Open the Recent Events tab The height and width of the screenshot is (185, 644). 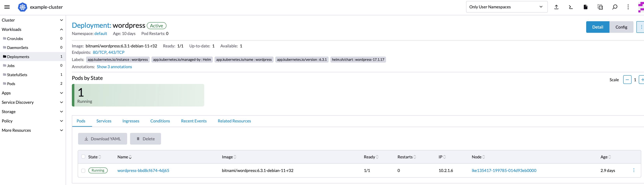tap(194, 121)
